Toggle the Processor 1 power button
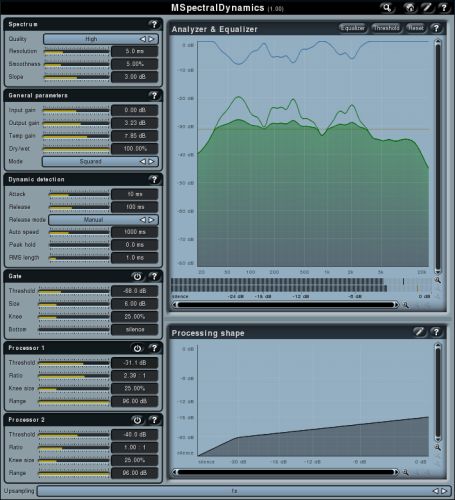 coord(137,348)
